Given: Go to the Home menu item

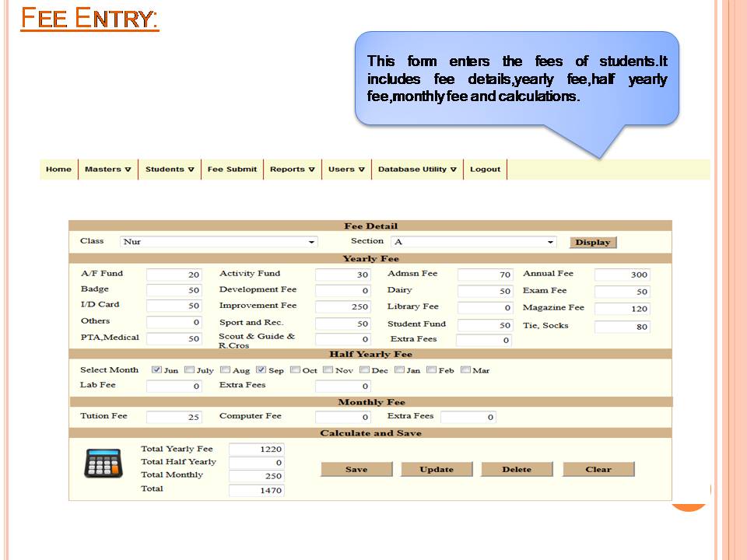Looking at the screenshot, I should tap(58, 169).
